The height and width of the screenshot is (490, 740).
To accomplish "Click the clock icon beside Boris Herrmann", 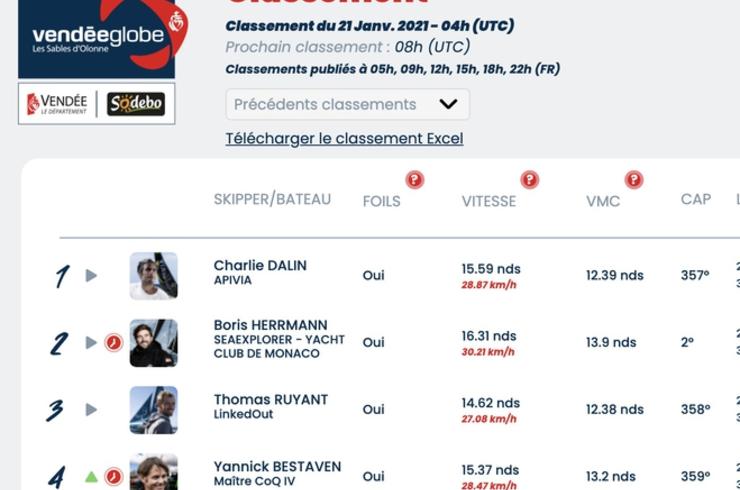I will pos(114,342).
